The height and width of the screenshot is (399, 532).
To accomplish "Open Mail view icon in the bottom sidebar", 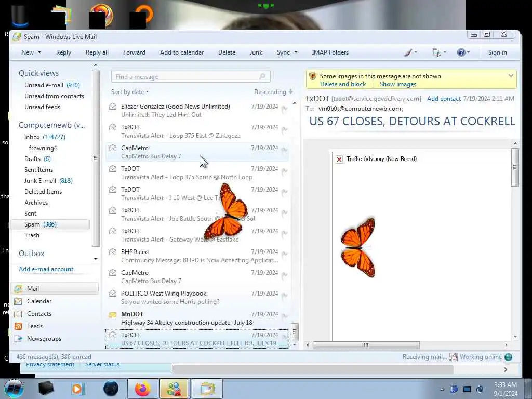I will [x=18, y=289].
